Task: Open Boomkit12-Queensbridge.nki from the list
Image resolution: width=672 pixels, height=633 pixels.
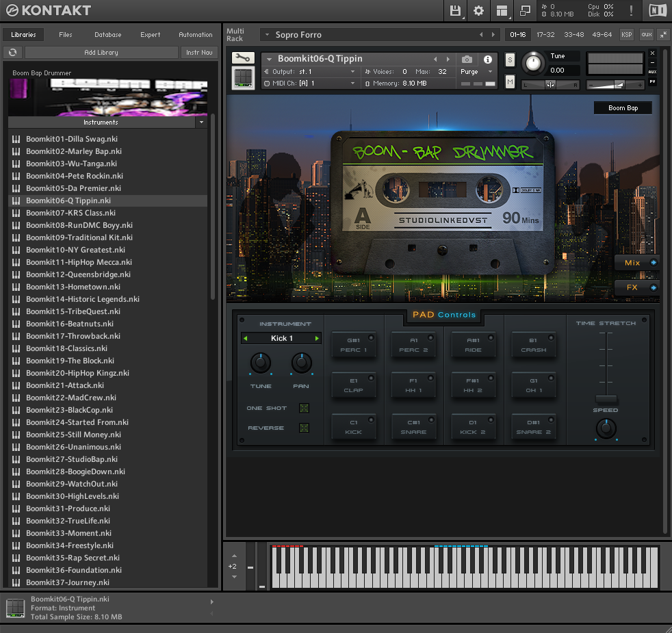Action: [x=79, y=274]
